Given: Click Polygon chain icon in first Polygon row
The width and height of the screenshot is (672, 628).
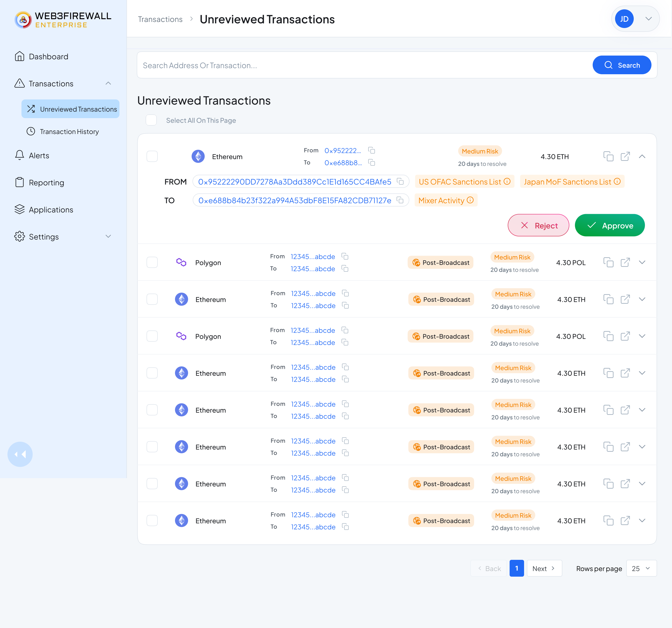Looking at the screenshot, I should pyautogui.click(x=181, y=262).
